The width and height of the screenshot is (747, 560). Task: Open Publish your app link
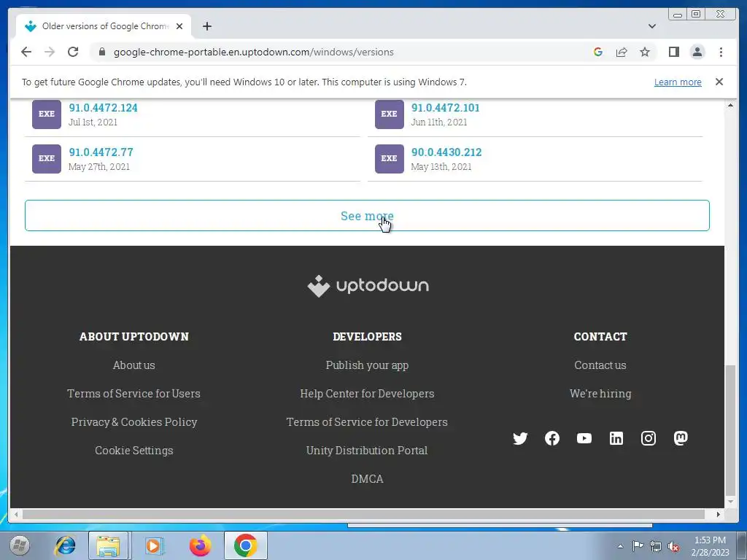pyautogui.click(x=368, y=365)
